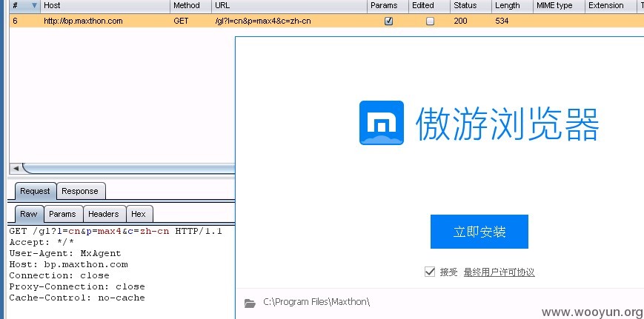Click the sort arrow in # column header
The height and width of the screenshot is (319, 644).
[x=34, y=6]
